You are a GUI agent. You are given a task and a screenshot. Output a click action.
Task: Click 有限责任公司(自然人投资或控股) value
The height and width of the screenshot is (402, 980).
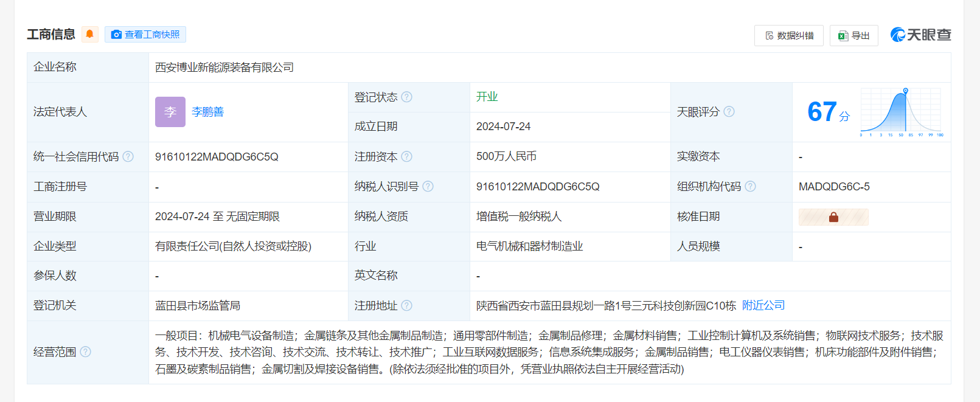click(233, 246)
